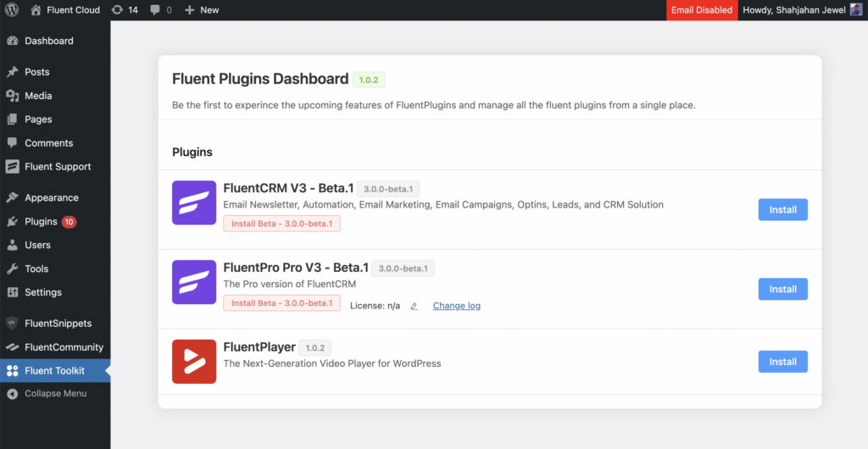Collapse the admin sidebar menu
868x449 pixels.
click(55, 394)
